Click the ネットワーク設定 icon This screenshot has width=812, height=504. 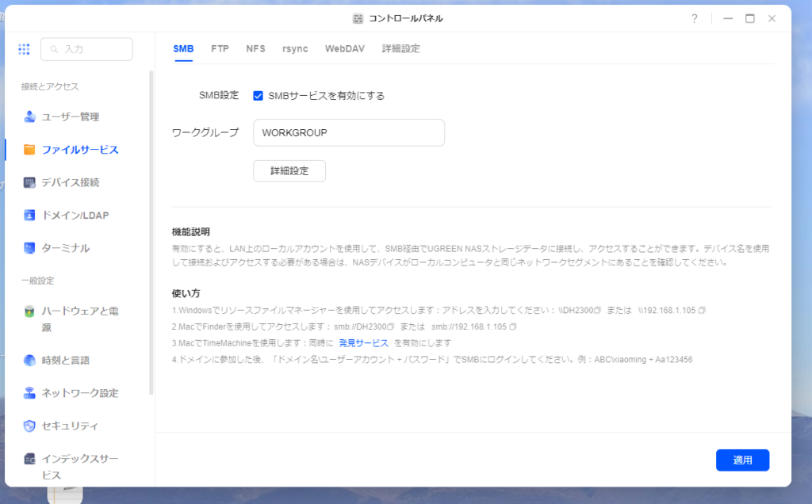(29, 393)
